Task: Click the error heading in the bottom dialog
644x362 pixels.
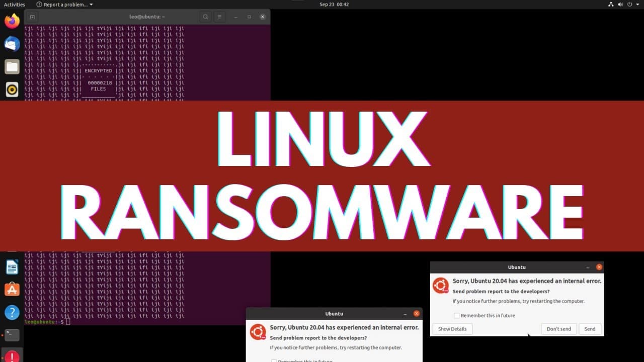Action: 344,327
